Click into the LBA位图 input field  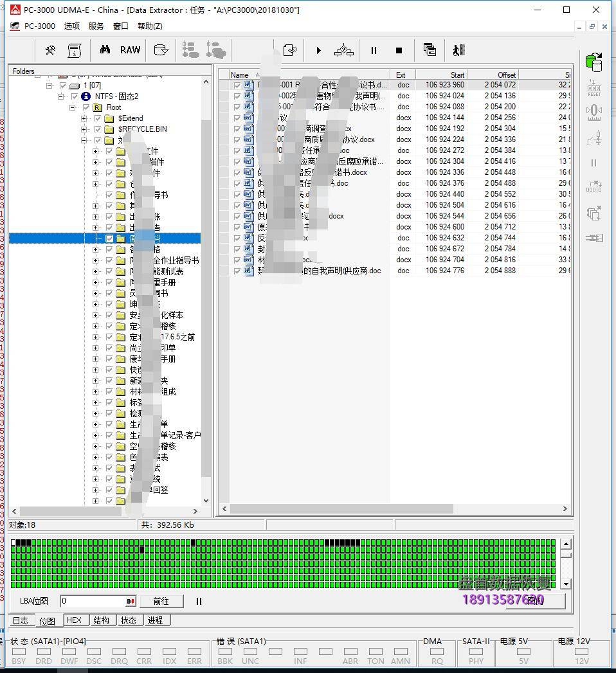coord(93,601)
